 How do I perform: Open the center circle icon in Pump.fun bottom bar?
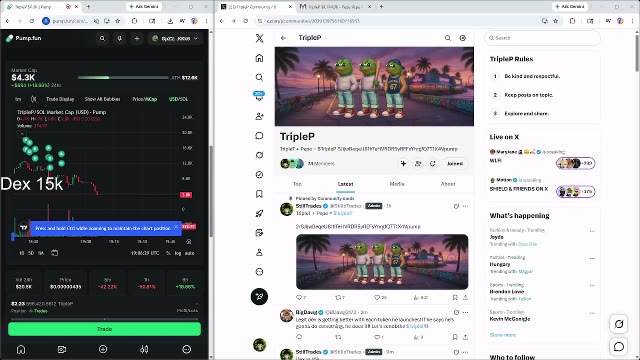pyautogui.click(x=103, y=349)
